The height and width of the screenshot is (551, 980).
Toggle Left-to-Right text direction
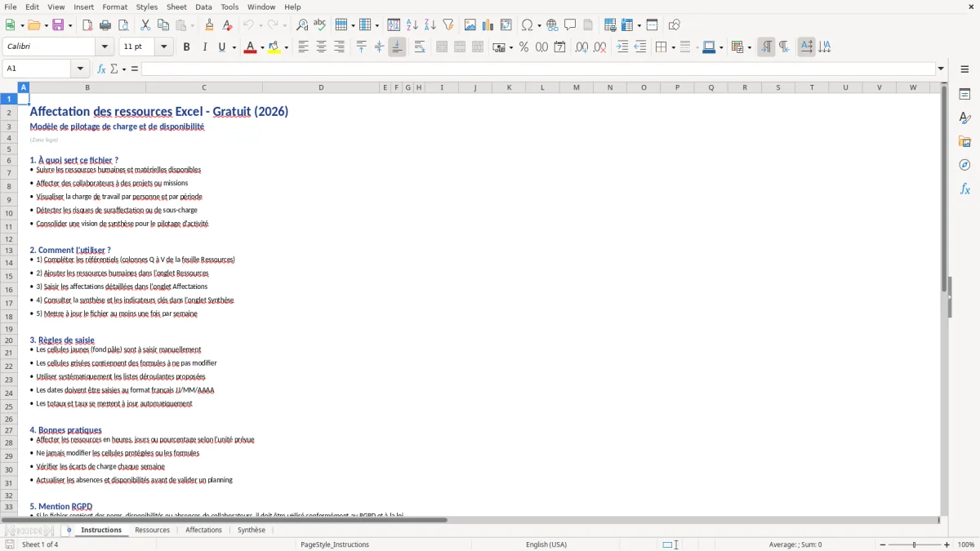point(766,47)
